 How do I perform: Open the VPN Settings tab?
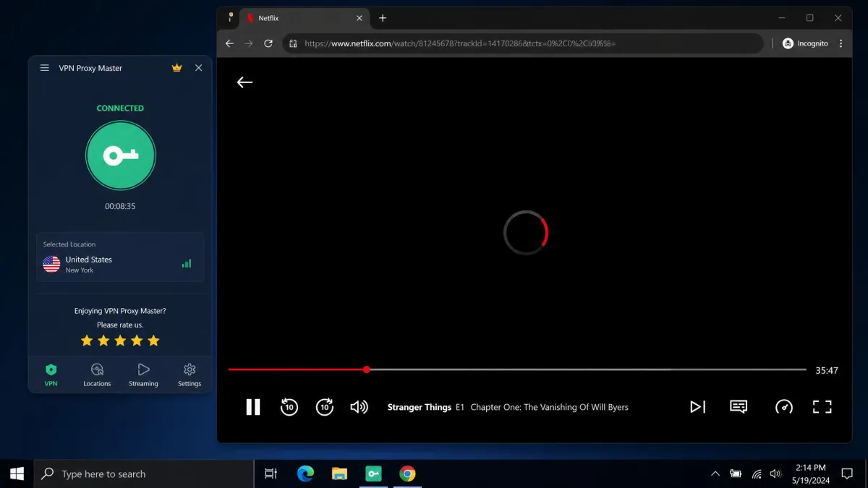[x=190, y=374]
